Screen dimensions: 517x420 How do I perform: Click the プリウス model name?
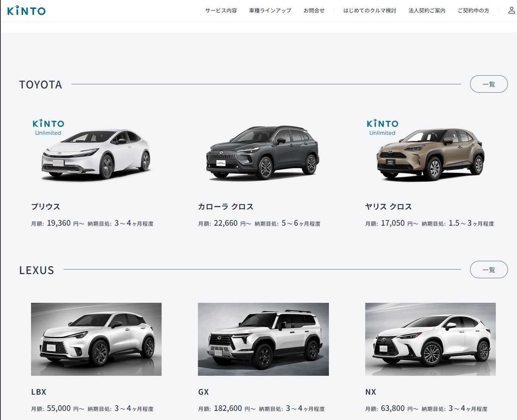(x=45, y=206)
